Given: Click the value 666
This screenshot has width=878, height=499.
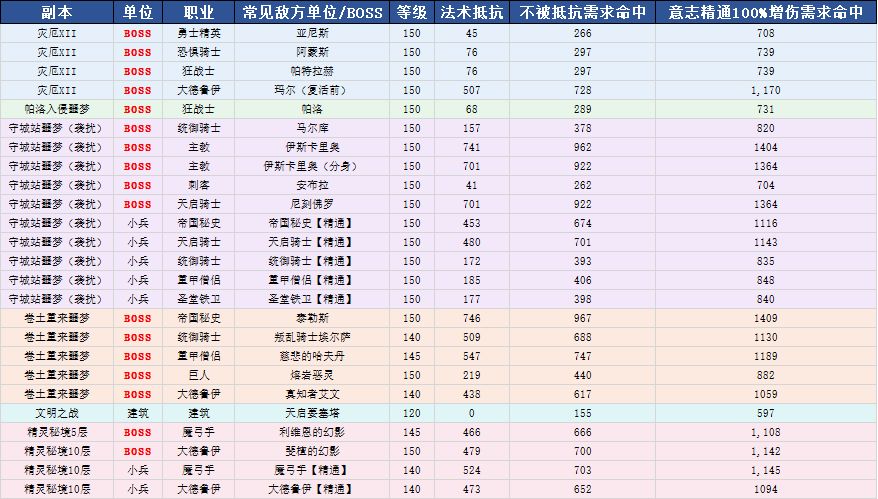Looking at the screenshot, I should click(582, 432).
